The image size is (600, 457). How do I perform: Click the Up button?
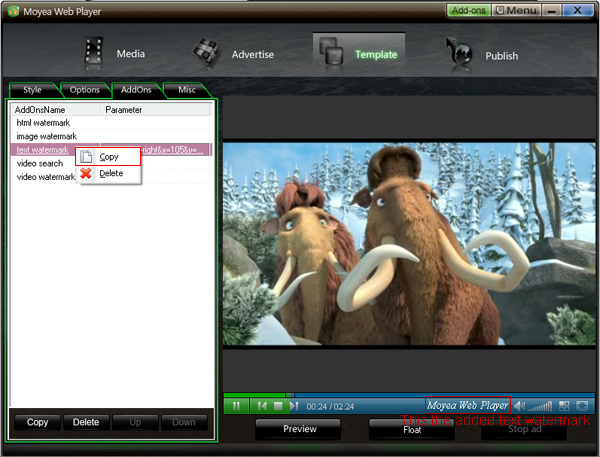[135, 422]
